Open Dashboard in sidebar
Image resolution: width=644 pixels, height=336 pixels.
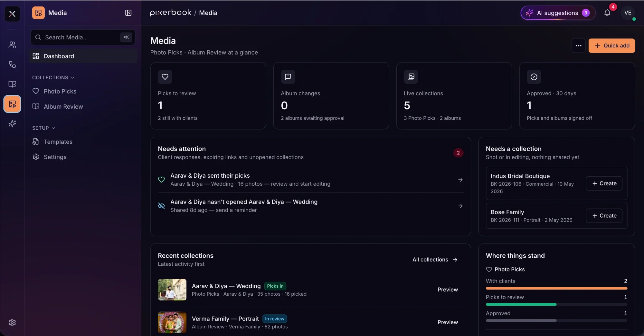83,56
